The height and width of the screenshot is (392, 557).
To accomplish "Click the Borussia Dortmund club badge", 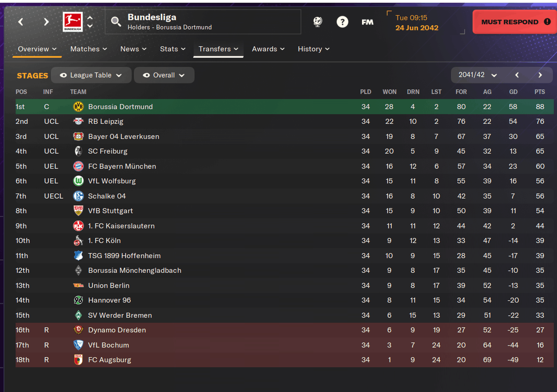I will 78,107.
